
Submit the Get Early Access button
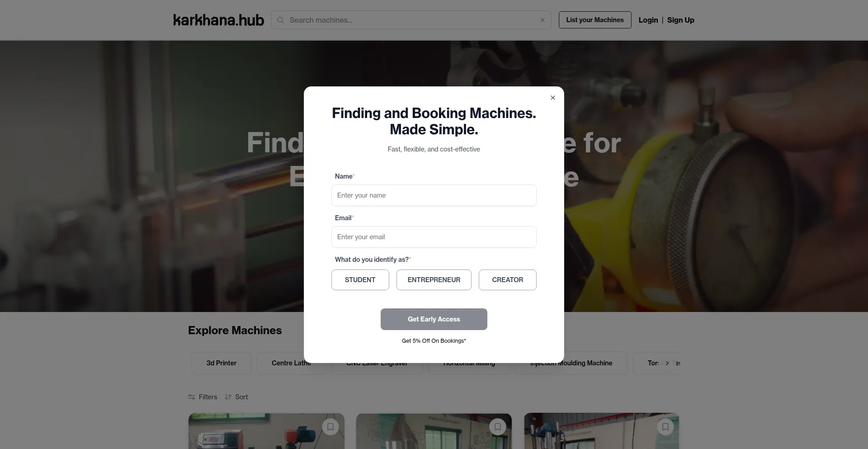[434, 319]
